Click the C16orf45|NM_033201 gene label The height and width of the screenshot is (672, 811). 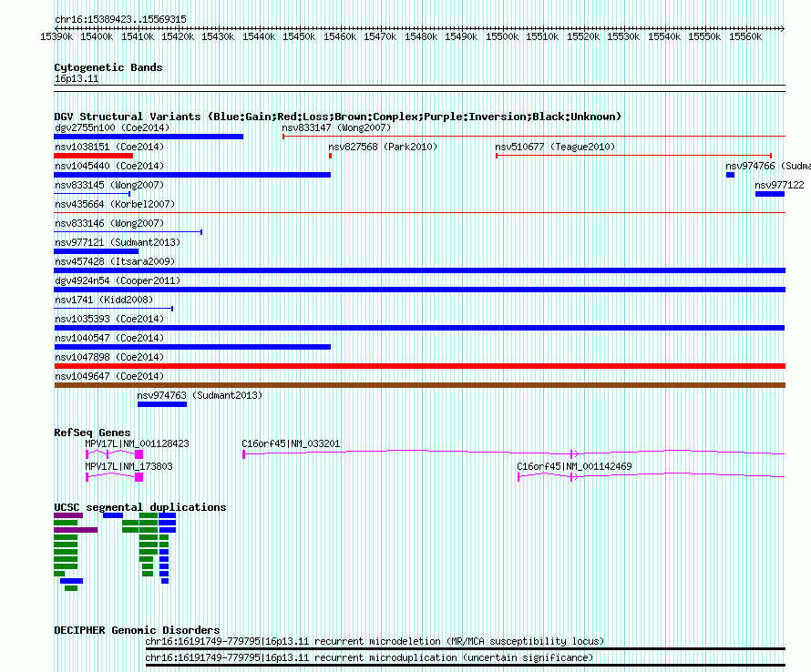point(291,443)
